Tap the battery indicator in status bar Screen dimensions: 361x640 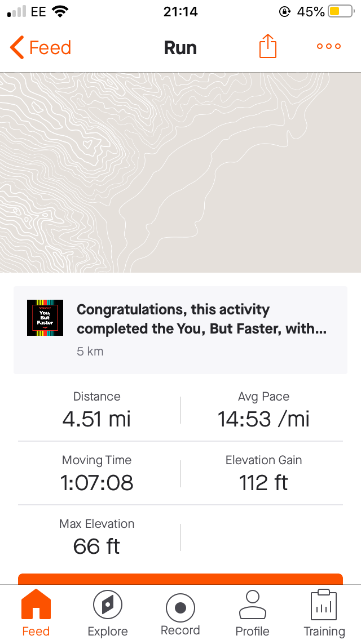point(341,12)
